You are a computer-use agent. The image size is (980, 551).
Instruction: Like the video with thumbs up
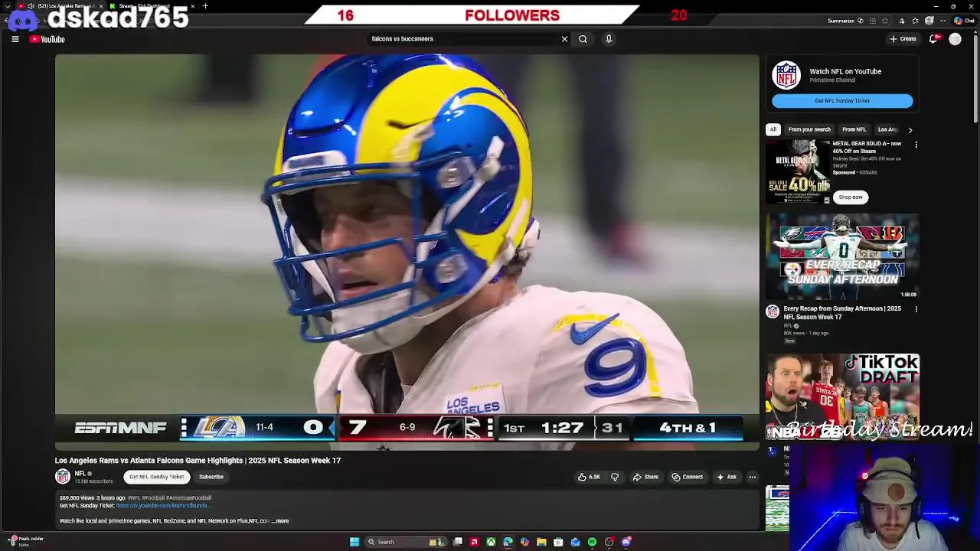pos(589,477)
